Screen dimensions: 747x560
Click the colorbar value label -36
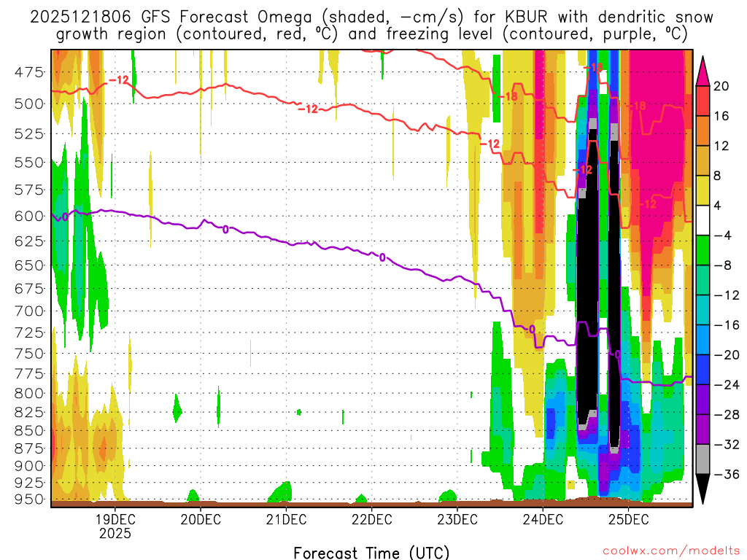point(727,474)
